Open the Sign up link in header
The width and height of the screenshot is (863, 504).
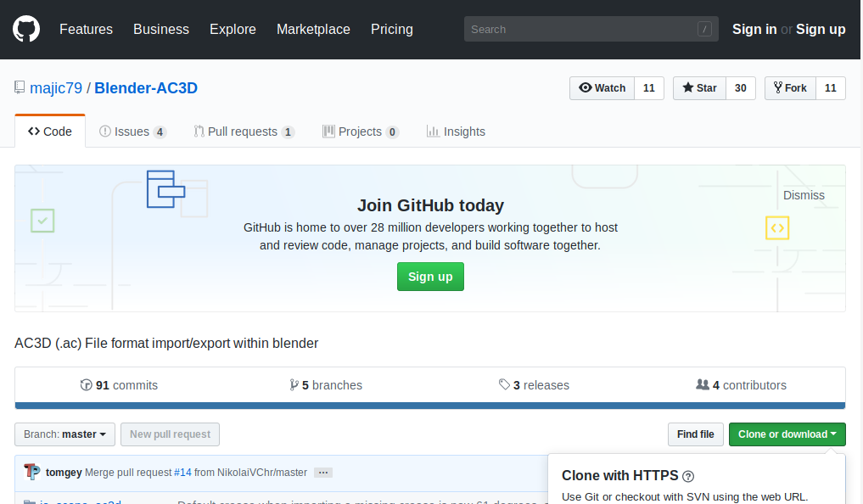click(x=821, y=29)
